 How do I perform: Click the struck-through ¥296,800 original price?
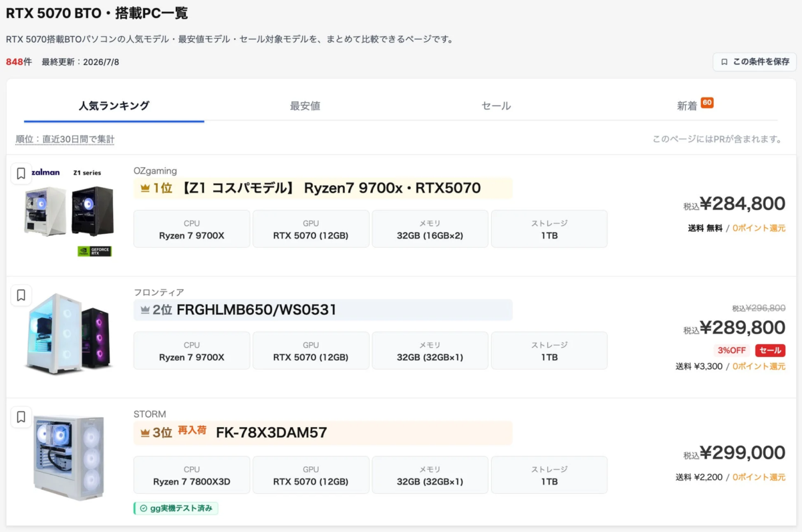coord(766,308)
